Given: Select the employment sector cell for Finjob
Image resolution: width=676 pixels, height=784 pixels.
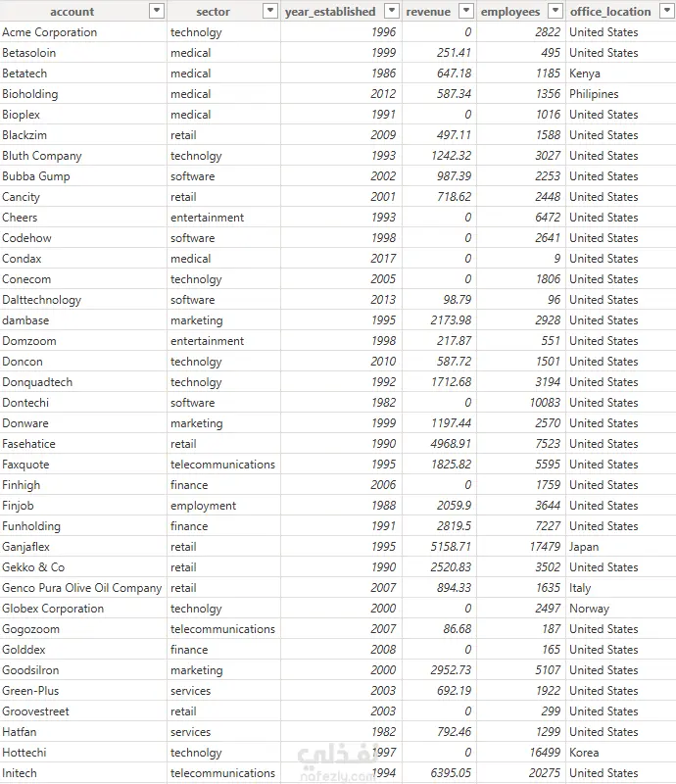Looking at the screenshot, I should 223,506.
